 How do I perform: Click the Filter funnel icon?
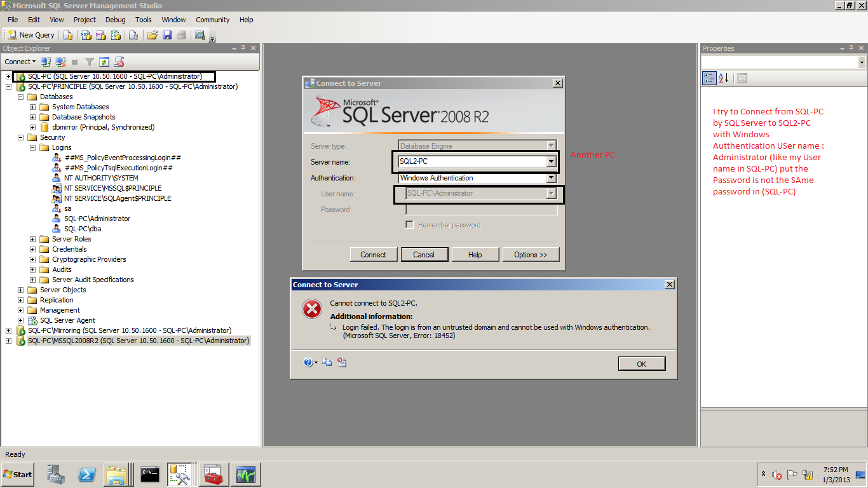(x=90, y=62)
